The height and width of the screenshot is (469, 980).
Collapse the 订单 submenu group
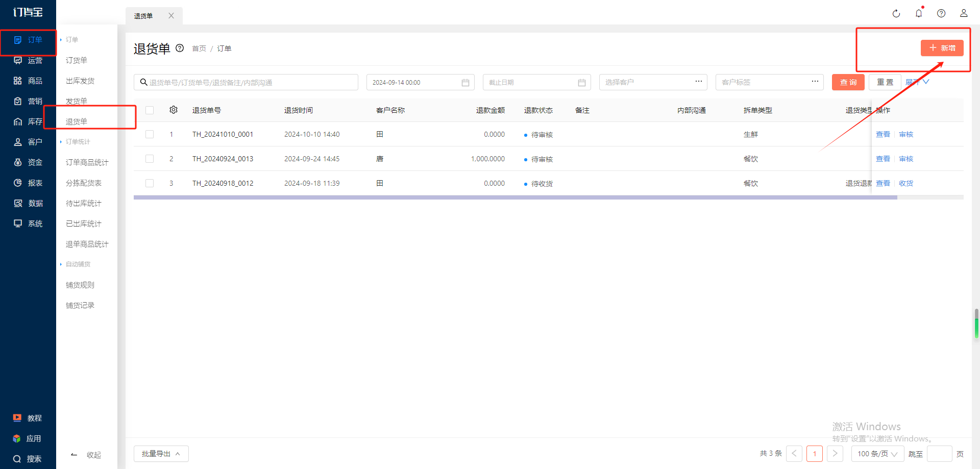(69, 39)
